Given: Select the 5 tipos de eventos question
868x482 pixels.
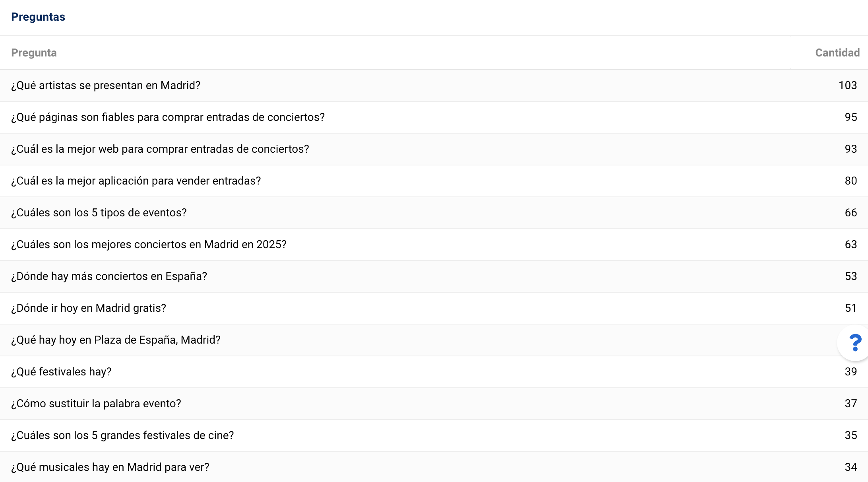Looking at the screenshot, I should tap(99, 213).
